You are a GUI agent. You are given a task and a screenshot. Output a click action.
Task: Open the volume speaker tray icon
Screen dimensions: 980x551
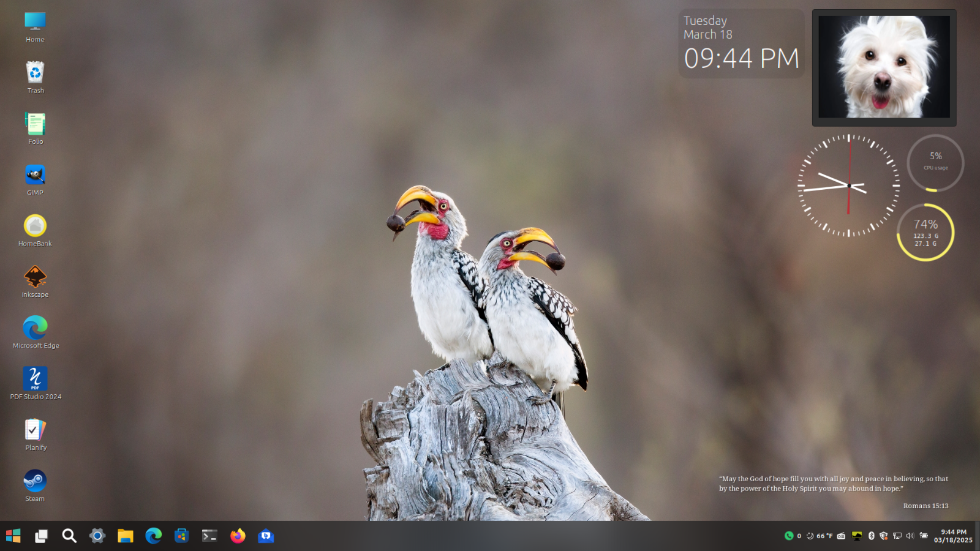910,536
